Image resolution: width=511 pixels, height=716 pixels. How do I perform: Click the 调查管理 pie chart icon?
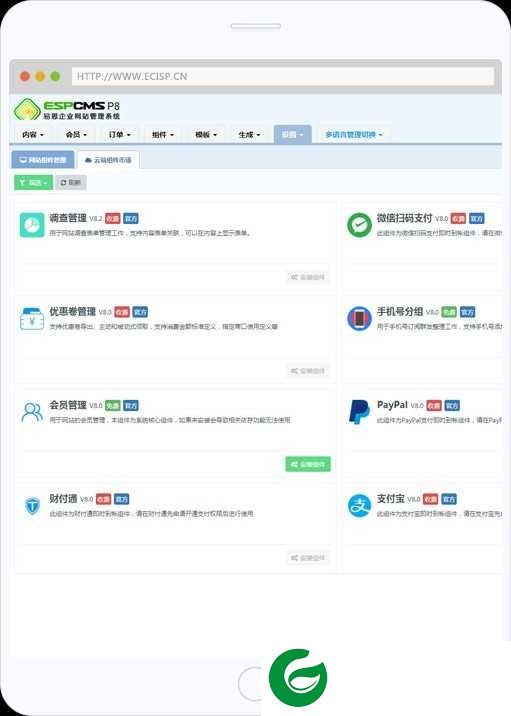click(32, 225)
